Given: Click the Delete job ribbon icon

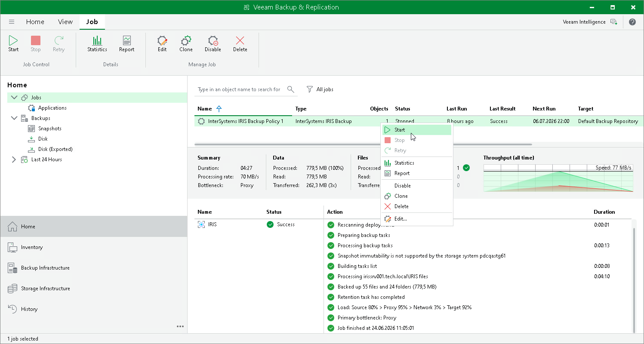Looking at the screenshot, I should click(240, 44).
